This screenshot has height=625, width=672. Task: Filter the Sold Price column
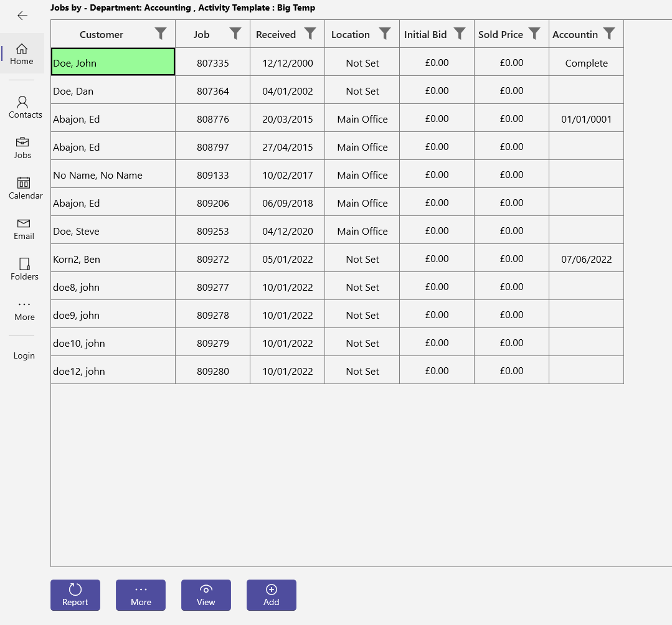534,34
